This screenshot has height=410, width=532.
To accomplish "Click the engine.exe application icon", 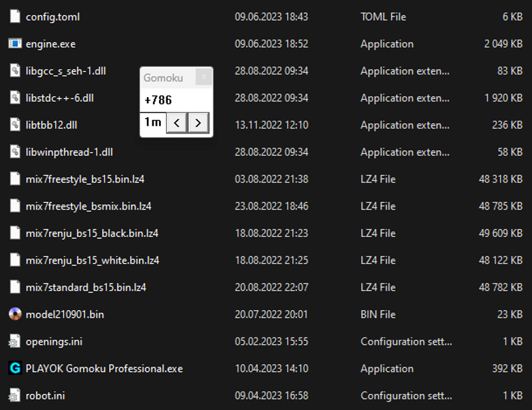I will (x=15, y=43).
